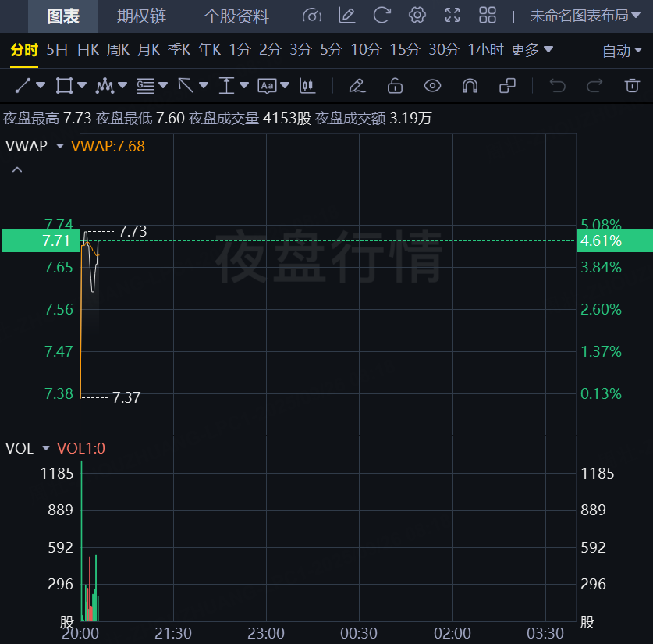This screenshot has width=653, height=644.
Task: Click the candlestick pattern tool icon
Action: pos(308,85)
